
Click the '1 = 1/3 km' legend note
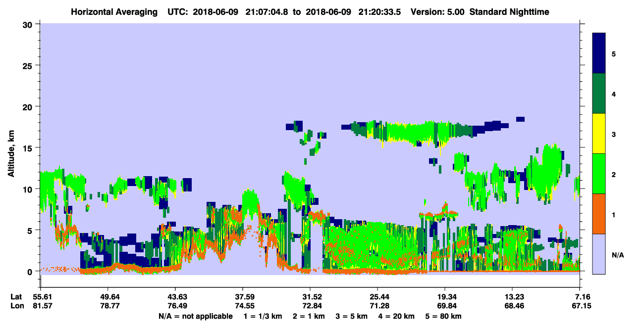tap(263, 316)
